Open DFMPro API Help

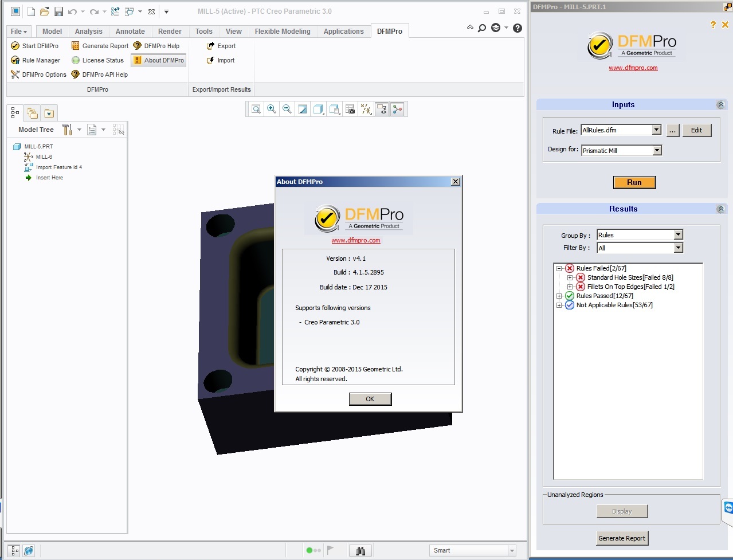click(x=99, y=75)
